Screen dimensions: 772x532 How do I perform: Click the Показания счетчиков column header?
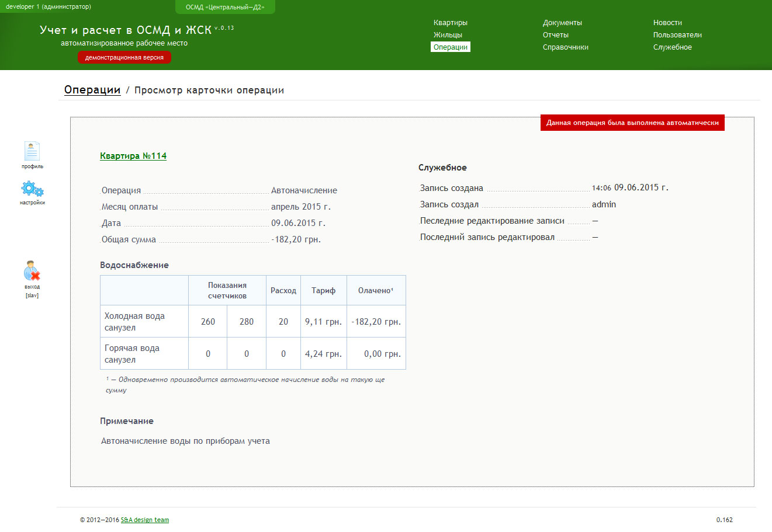coord(227,290)
